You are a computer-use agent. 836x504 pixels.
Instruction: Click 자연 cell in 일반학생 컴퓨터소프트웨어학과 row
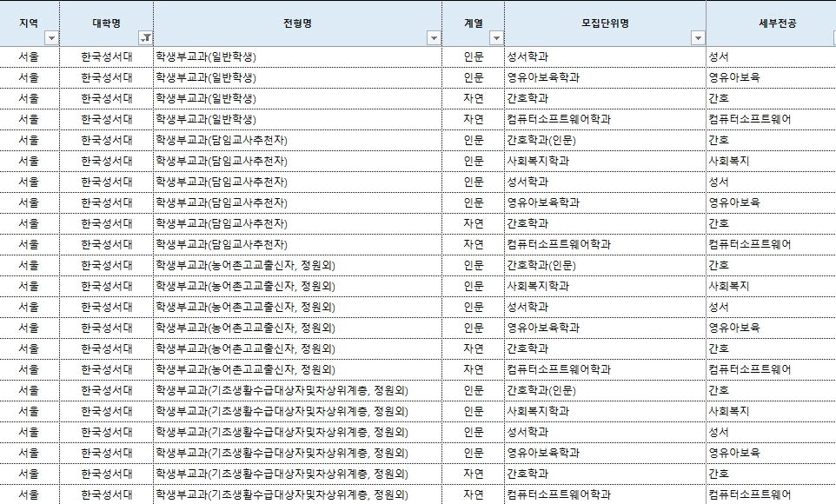tap(474, 119)
